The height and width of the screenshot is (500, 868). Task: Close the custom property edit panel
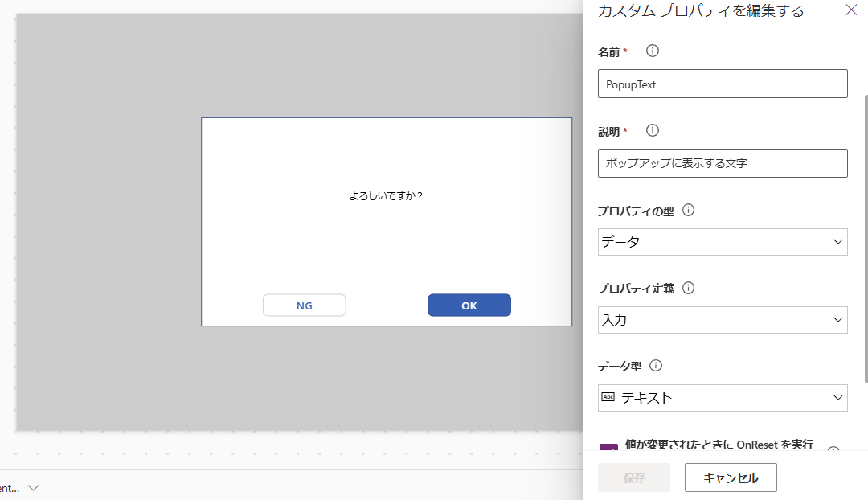[x=851, y=10]
